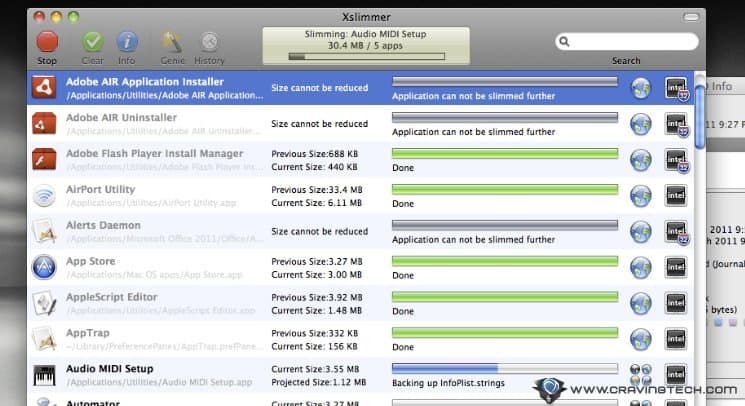The width and height of the screenshot is (745, 406).
Task: Click the magnifier icon in search box
Action: (x=564, y=41)
